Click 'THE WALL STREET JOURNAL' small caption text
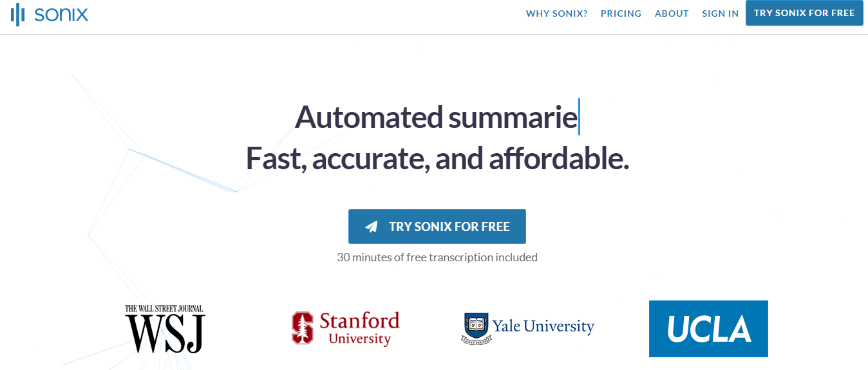The width and height of the screenshot is (868, 370). pyautogui.click(x=165, y=309)
